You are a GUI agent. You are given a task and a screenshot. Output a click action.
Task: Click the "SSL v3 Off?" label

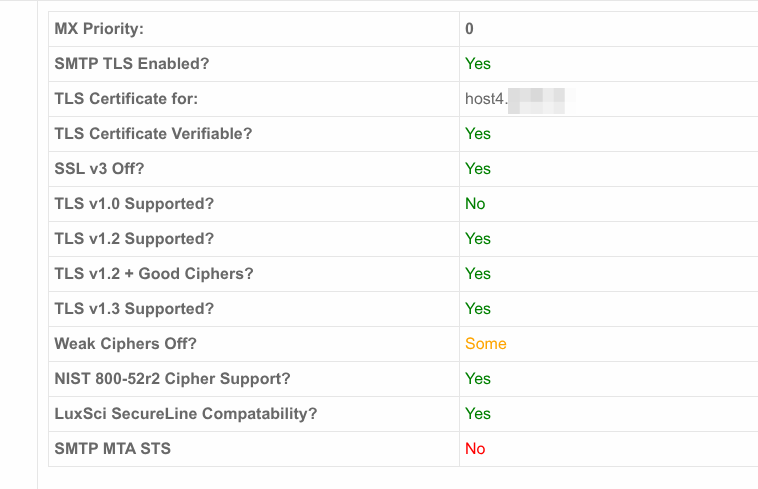[x=100, y=169]
